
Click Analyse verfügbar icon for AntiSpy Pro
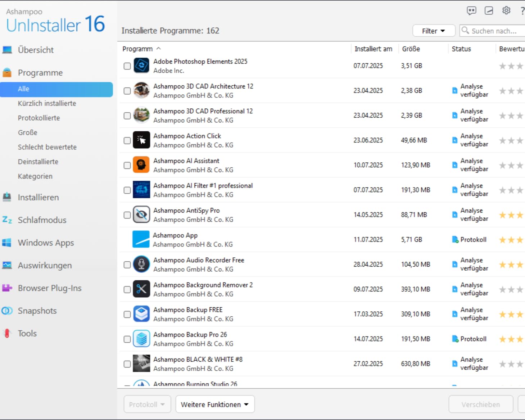pos(455,215)
